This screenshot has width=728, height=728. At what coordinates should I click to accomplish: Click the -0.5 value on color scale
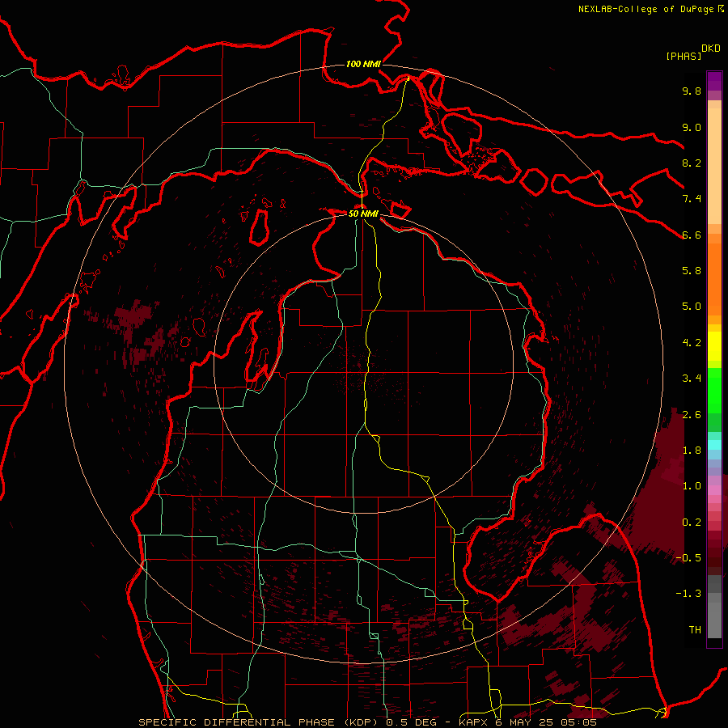(688, 558)
